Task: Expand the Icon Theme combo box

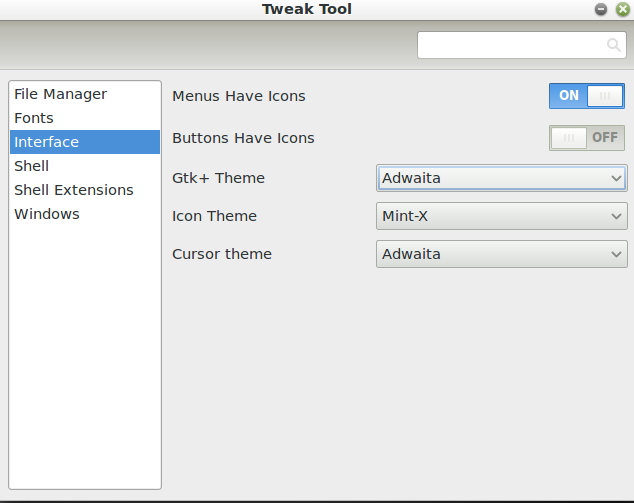Action: tap(502, 216)
